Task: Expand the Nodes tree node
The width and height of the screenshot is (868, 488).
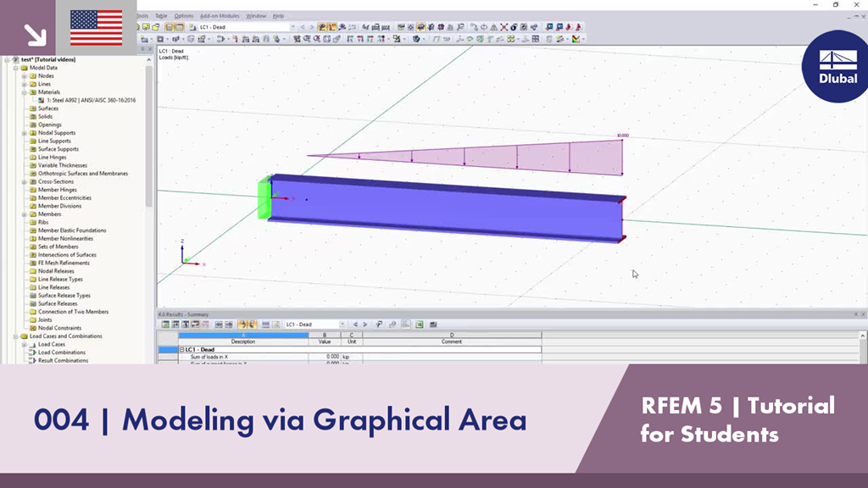Action: pos(25,75)
